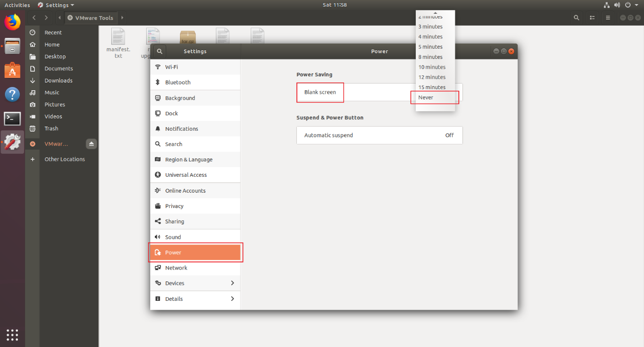Screen dimensions: 644x347
Task: Click the Show Applications grid icon
Action: [x=12, y=335]
